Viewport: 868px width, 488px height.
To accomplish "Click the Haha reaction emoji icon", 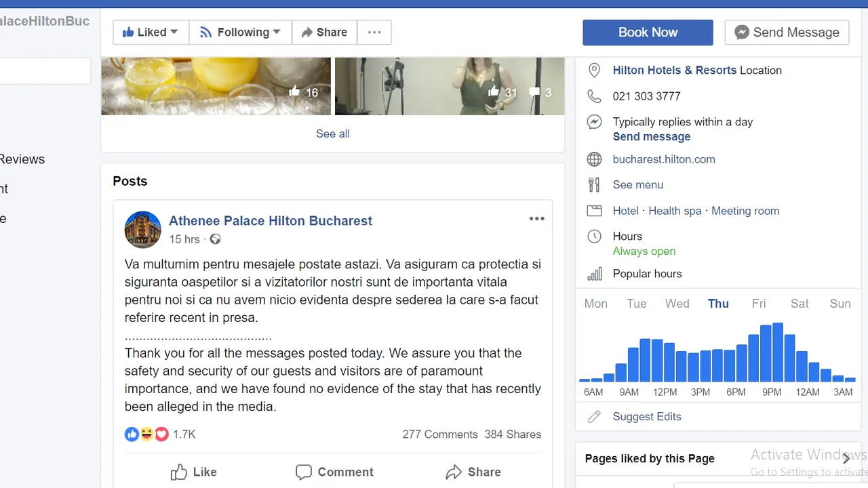I will point(146,434).
